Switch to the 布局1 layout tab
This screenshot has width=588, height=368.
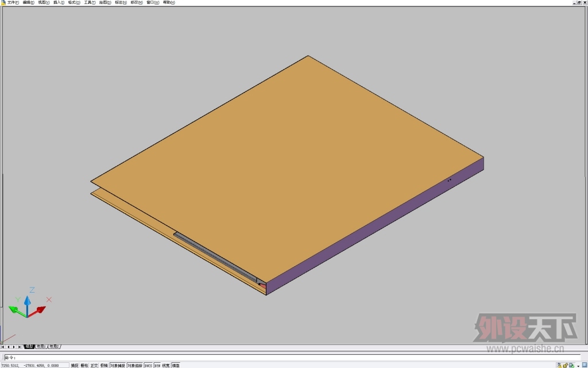[x=41, y=347]
